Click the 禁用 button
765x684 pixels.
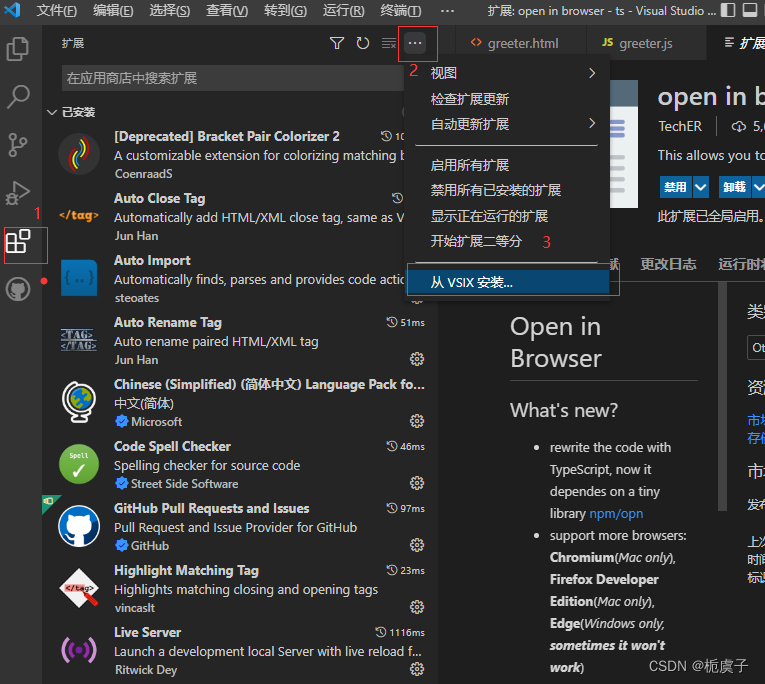[x=675, y=187]
